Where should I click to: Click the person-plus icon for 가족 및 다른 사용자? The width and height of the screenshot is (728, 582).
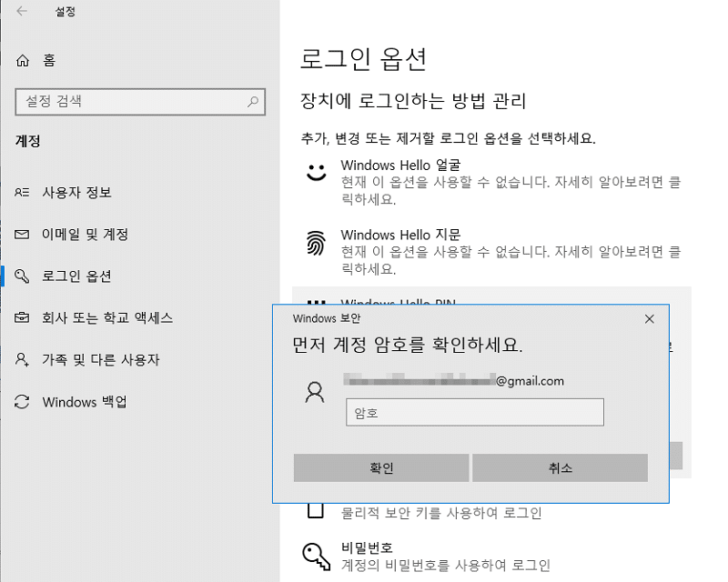click(22, 360)
